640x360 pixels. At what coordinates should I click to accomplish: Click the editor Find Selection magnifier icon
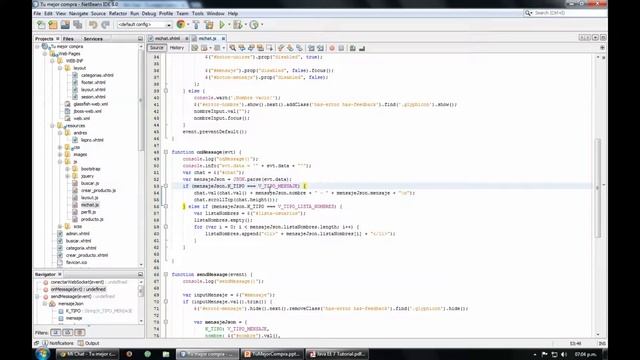(x=232, y=48)
